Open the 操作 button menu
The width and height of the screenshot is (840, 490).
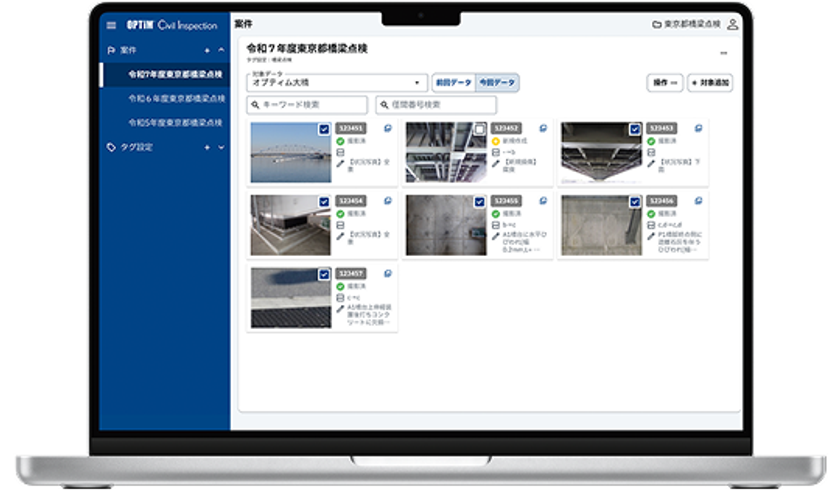coord(665,82)
